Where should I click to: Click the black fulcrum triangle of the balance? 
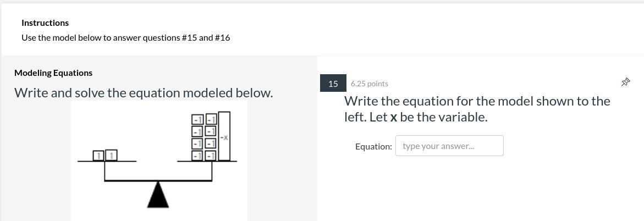(158, 194)
